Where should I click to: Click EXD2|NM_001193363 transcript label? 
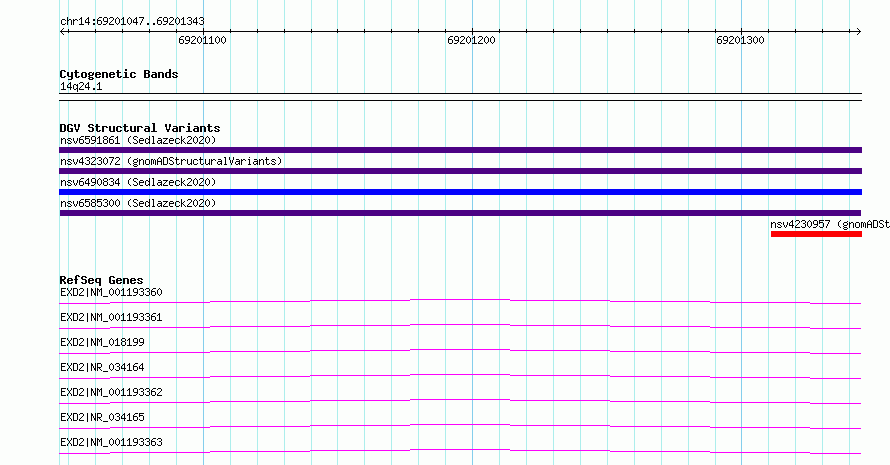111,442
